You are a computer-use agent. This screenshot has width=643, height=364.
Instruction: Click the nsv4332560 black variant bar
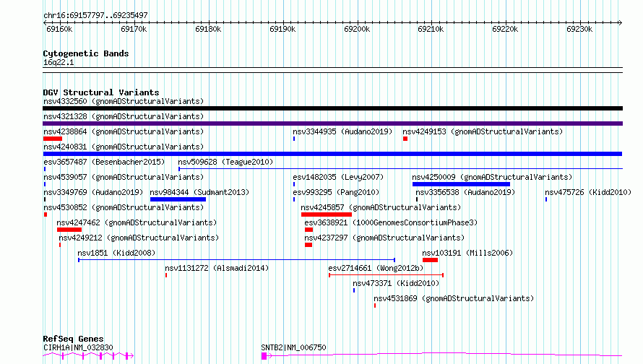[x=332, y=108]
